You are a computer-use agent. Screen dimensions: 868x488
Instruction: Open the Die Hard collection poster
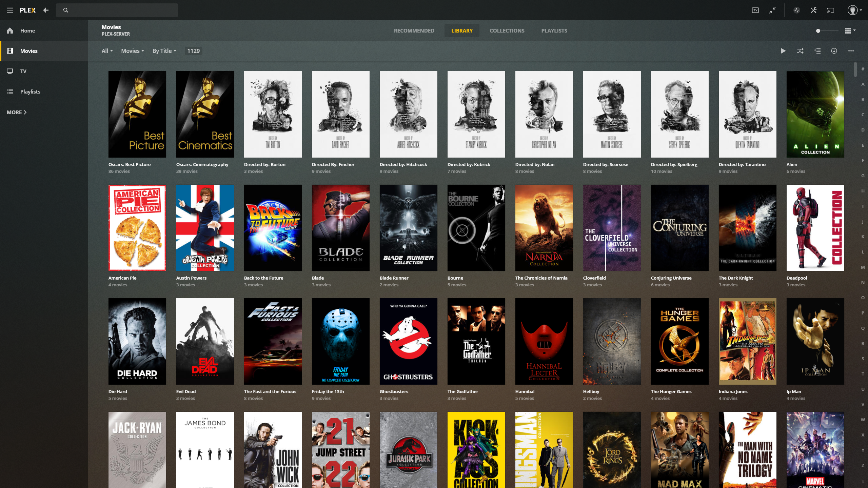tap(137, 341)
